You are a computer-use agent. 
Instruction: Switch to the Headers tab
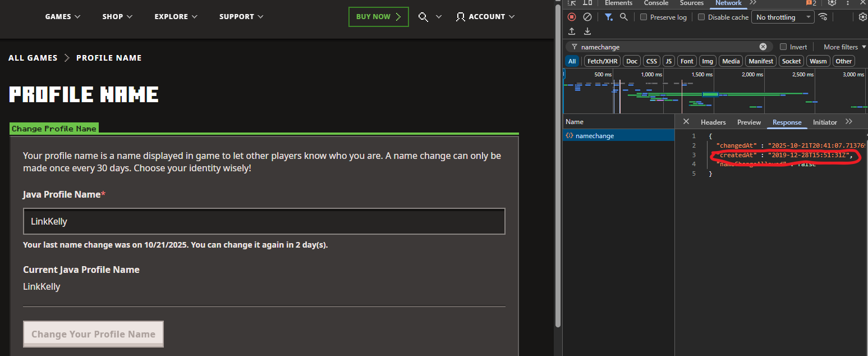pos(713,122)
